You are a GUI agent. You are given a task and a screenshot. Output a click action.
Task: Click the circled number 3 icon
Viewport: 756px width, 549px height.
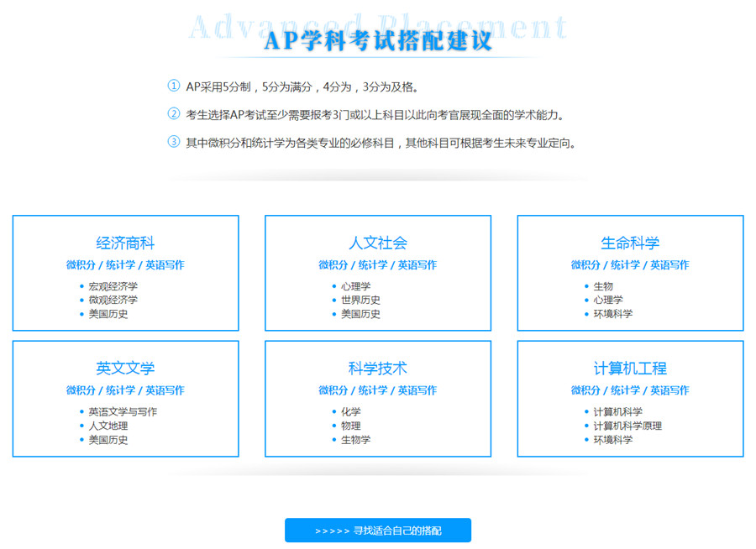pos(174,142)
